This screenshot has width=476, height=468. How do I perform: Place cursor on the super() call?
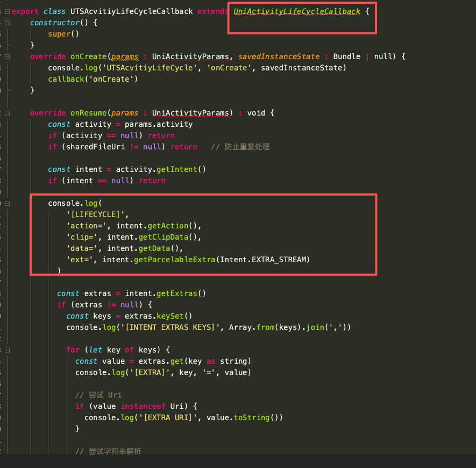59,34
